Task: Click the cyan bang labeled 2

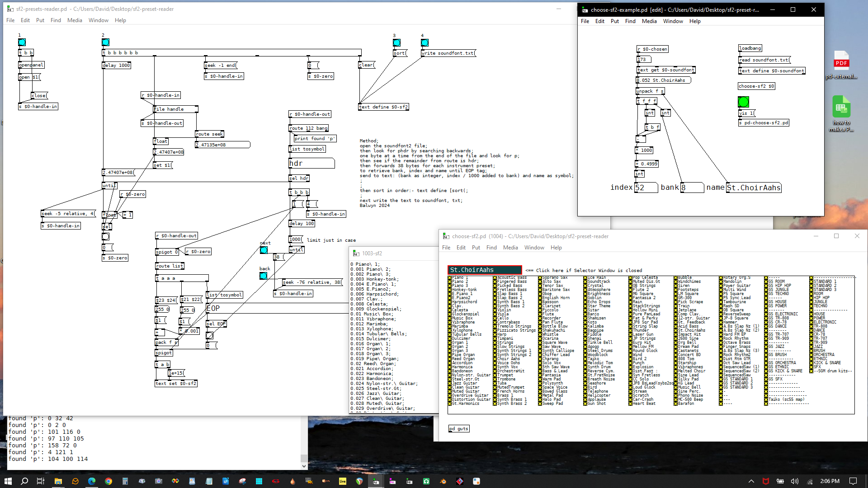Action: (x=105, y=42)
